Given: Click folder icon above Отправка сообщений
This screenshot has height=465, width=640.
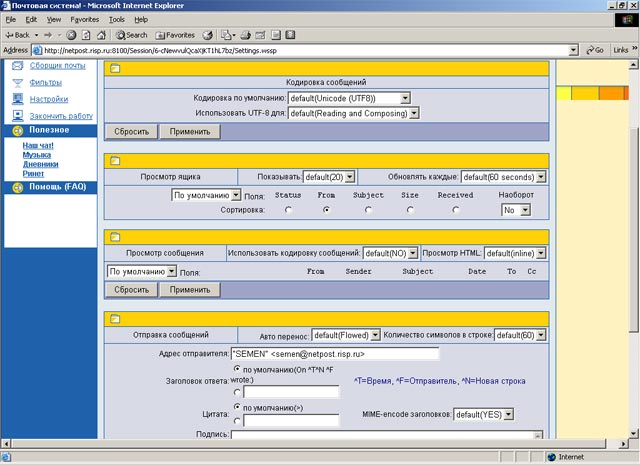Looking at the screenshot, I should [x=115, y=318].
